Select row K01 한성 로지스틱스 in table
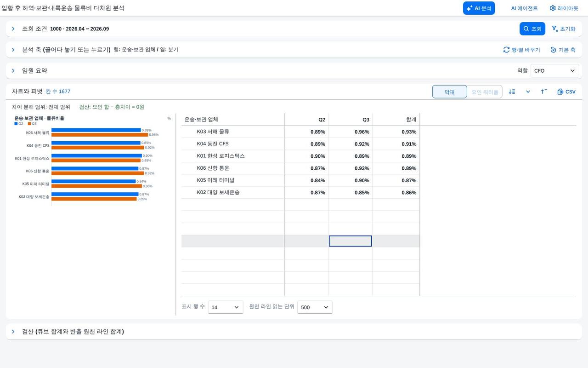 pyautogui.click(x=300, y=156)
